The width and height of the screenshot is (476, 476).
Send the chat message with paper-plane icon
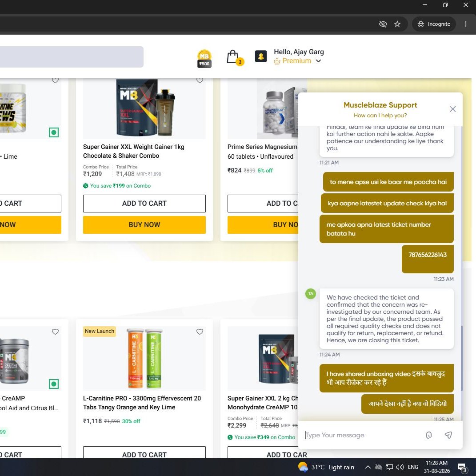tap(448, 435)
